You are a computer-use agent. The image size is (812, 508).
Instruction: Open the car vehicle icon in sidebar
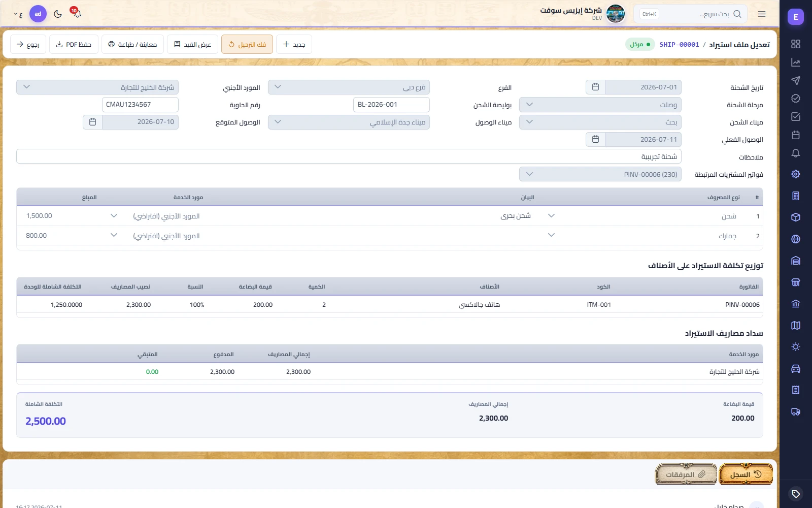click(x=796, y=368)
